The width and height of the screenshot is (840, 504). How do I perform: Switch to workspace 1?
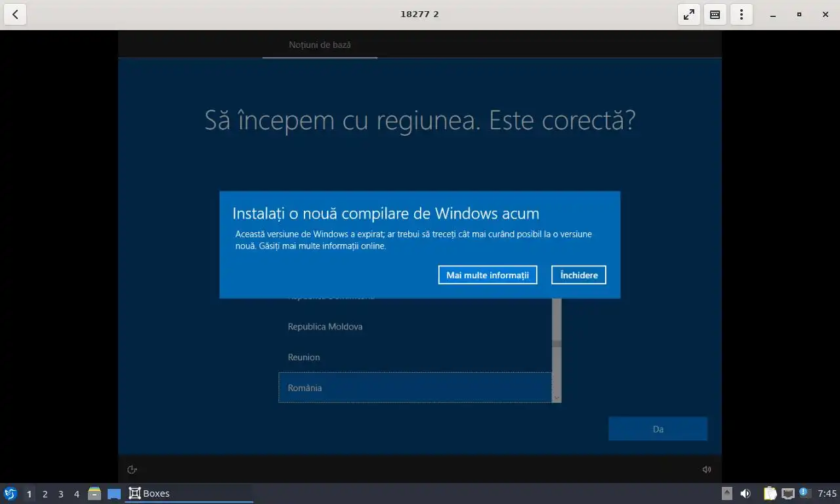click(29, 493)
